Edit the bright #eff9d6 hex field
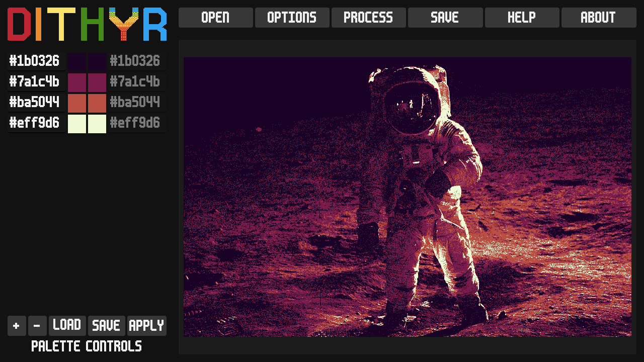 [37, 123]
